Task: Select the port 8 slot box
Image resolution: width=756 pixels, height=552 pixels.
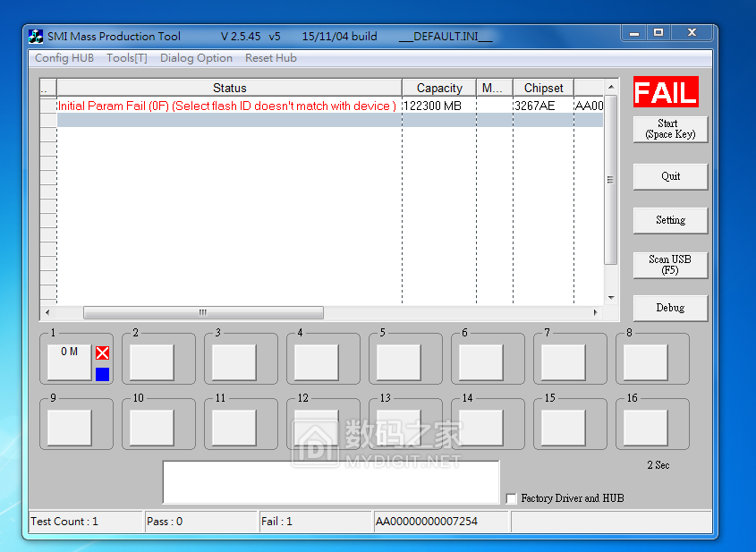Action: 645,361
